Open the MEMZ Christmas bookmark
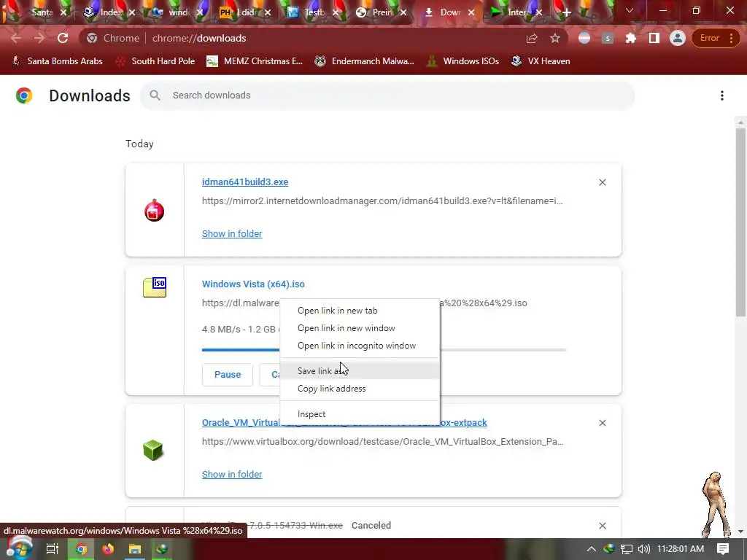This screenshot has width=747, height=560. [255, 61]
